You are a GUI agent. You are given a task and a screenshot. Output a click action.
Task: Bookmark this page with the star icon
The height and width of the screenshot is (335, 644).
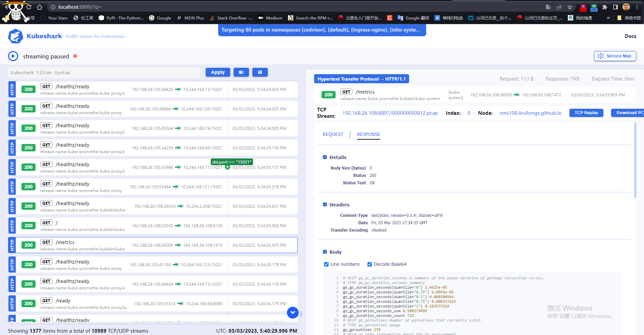point(570,7)
